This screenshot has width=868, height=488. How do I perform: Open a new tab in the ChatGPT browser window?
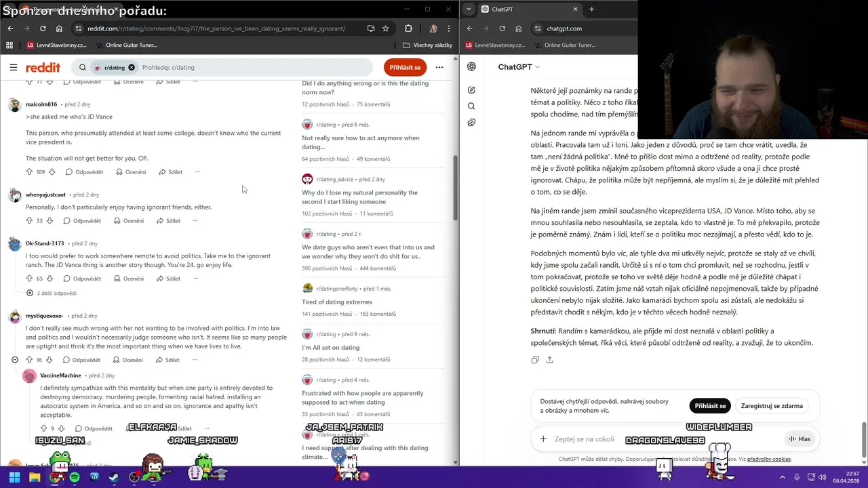[x=591, y=9]
